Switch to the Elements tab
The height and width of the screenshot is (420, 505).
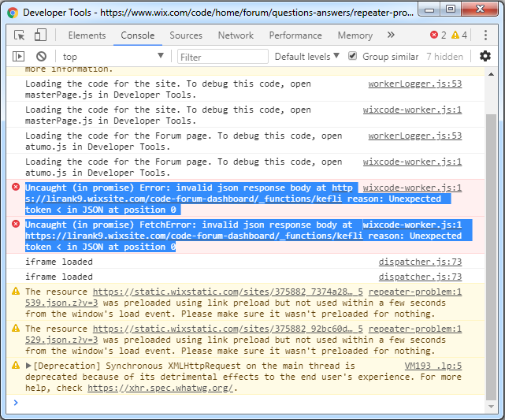[x=87, y=35]
